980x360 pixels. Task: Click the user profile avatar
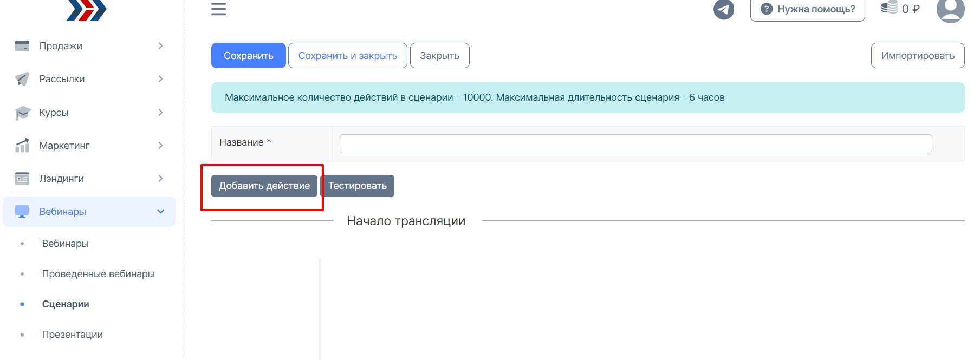(x=950, y=10)
